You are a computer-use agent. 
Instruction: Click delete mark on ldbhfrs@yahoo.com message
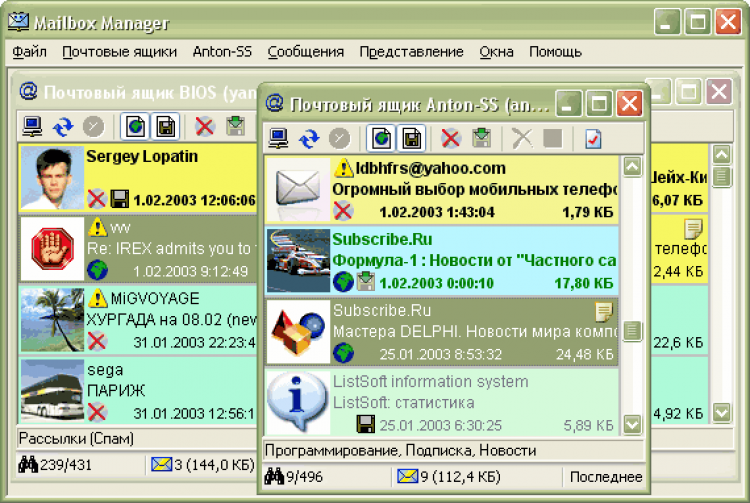343,210
